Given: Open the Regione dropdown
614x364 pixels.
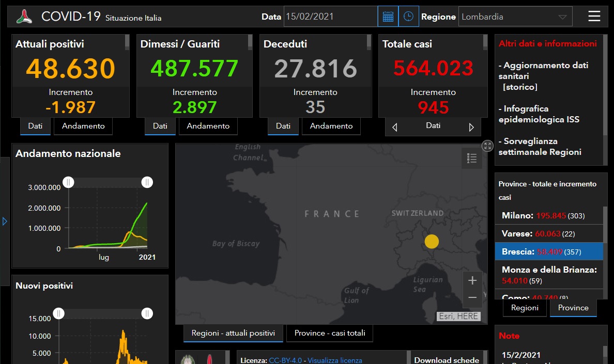Looking at the screenshot, I should 515,17.
